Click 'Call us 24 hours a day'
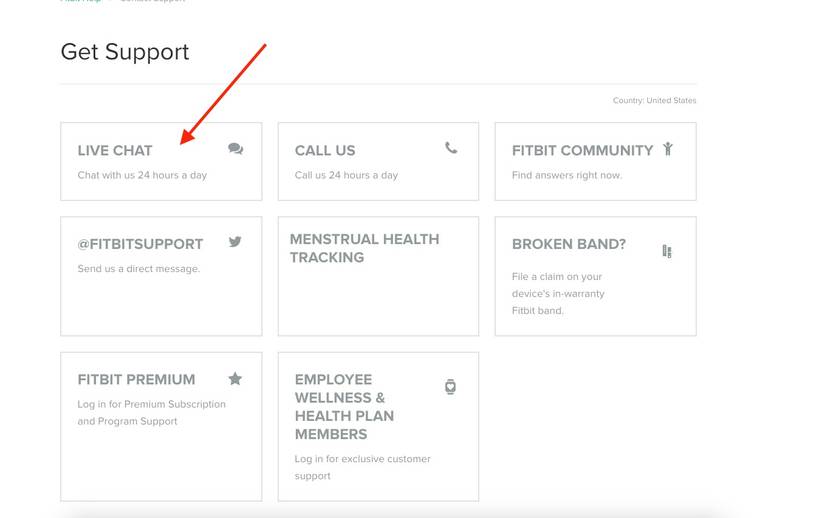 point(346,175)
